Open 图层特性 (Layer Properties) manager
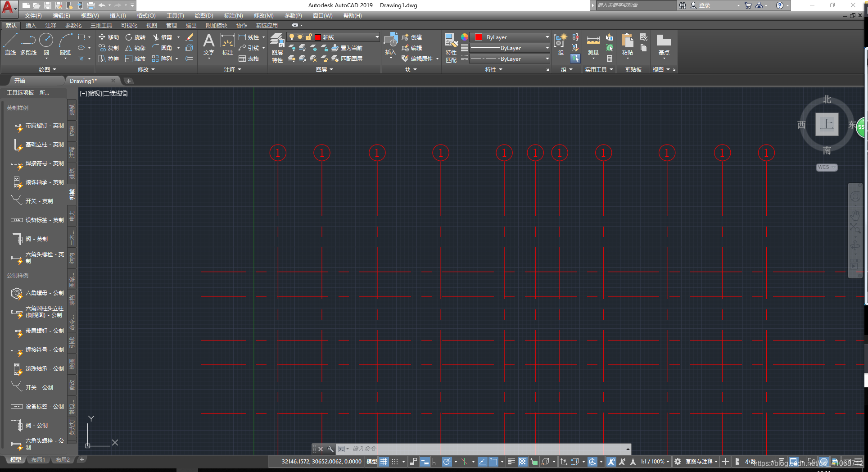The image size is (868, 472). pyautogui.click(x=277, y=47)
